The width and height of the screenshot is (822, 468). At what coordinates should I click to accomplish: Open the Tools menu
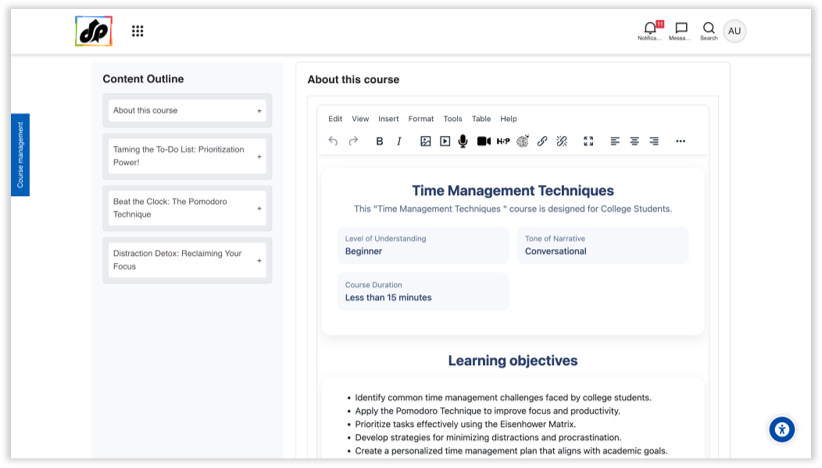click(452, 119)
